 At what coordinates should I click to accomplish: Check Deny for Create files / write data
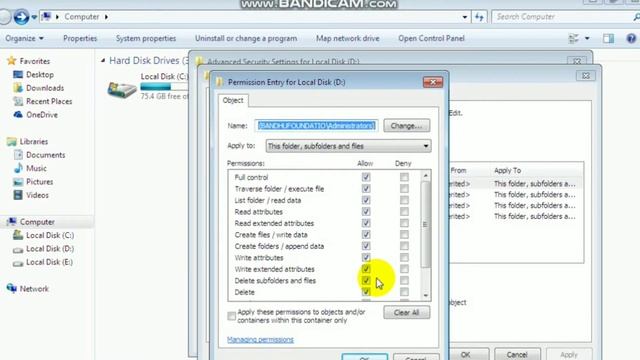click(404, 235)
